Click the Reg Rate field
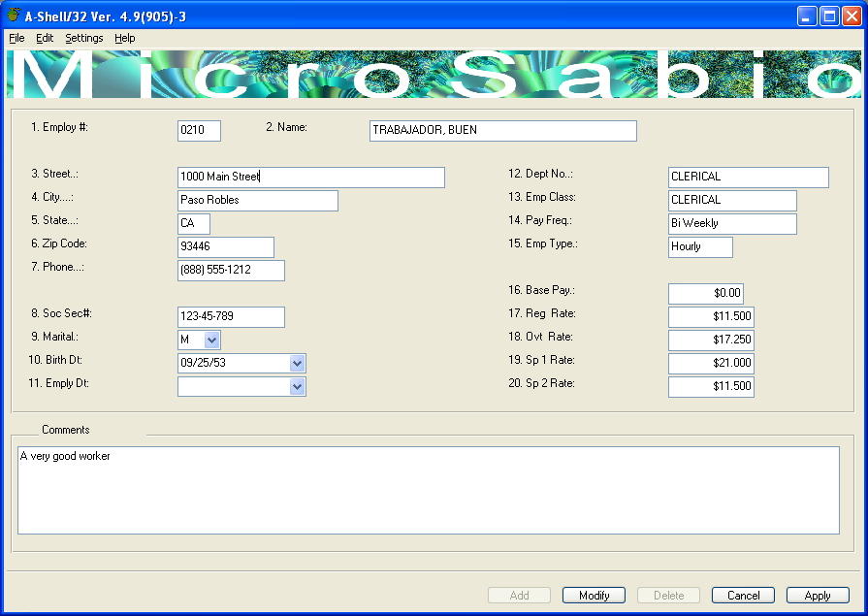The image size is (868, 616). (x=711, y=317)
